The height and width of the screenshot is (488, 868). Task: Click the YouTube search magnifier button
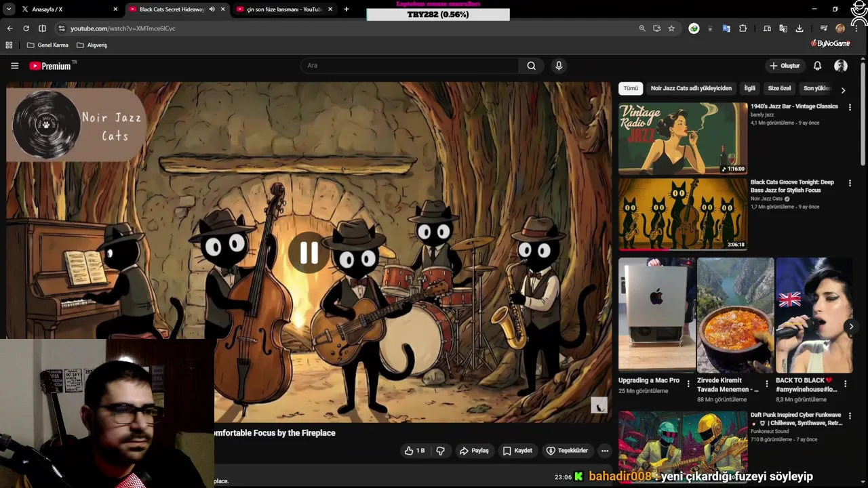pos(532,66)
